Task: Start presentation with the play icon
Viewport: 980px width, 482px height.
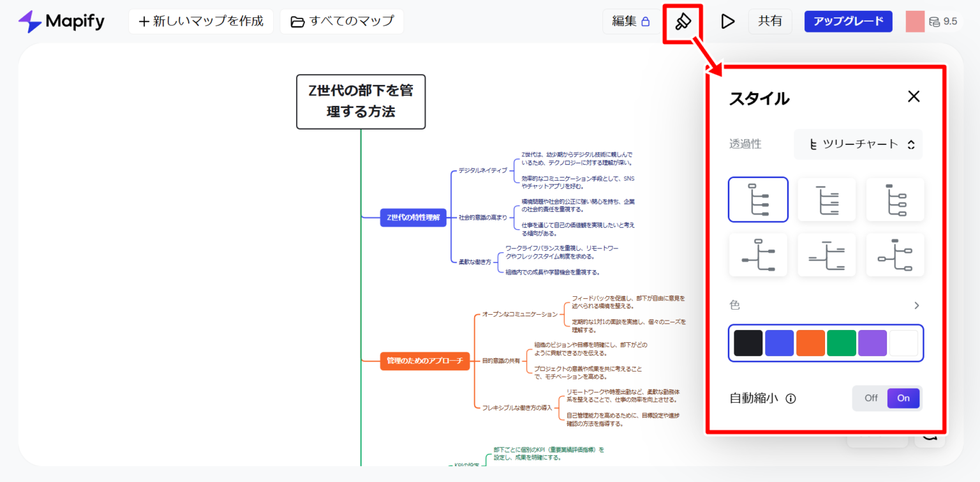Action: [727, 22]
